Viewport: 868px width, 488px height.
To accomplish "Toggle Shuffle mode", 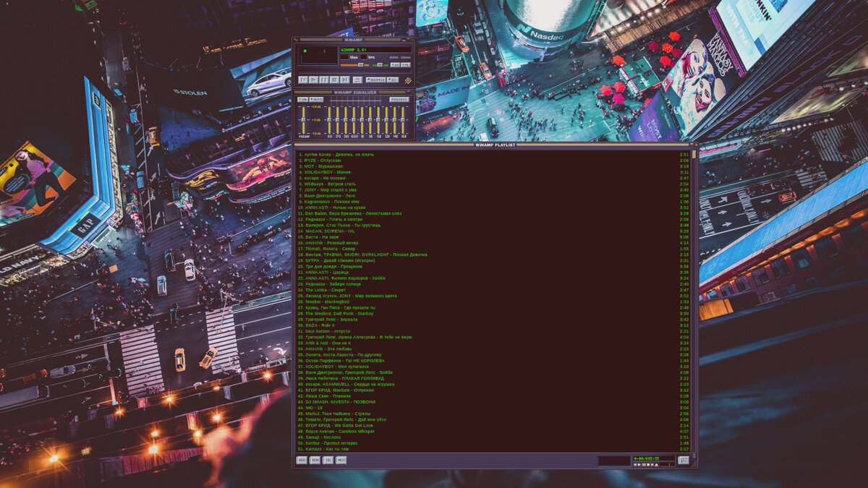I will click(x=375, y=80).
